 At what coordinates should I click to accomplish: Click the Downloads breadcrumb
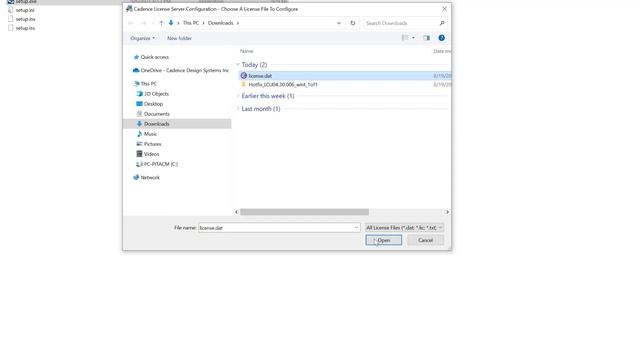click(x=220, y=23)
